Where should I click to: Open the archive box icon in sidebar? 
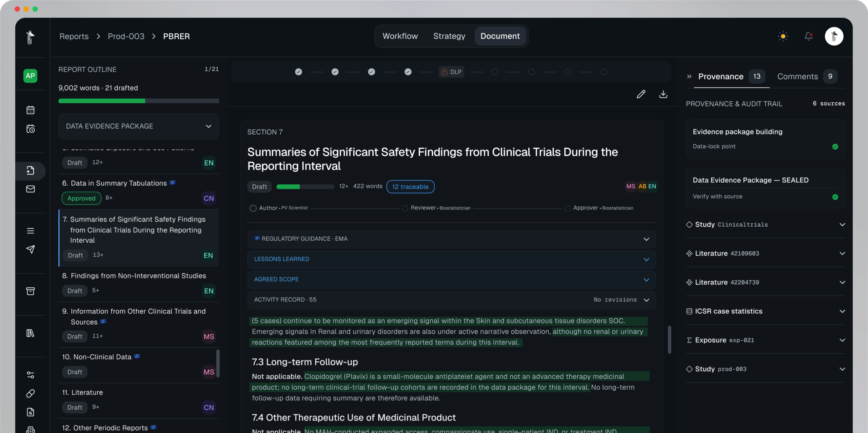pos(31,291)
